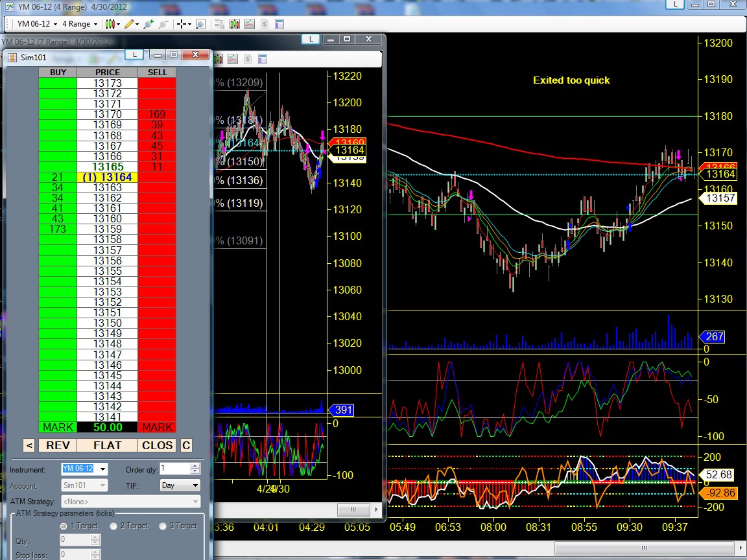Decrease Order qty with down arrow

coord(195,472)
